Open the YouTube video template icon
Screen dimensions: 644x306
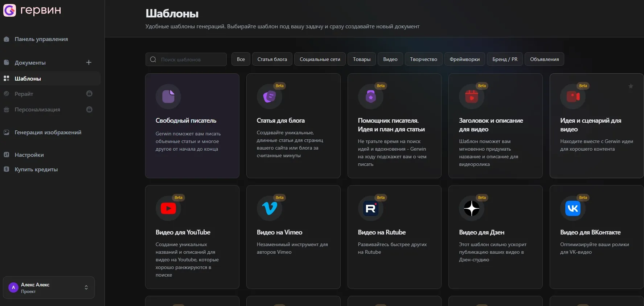168,208
